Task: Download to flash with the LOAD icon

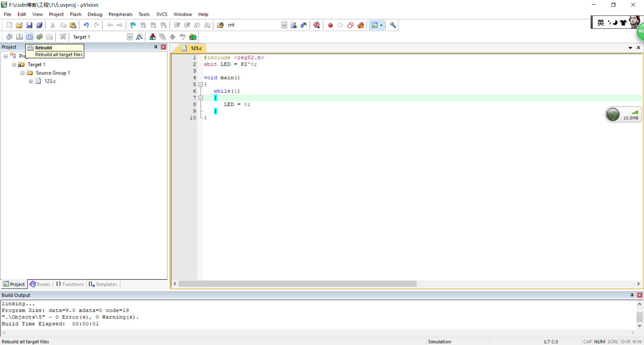Action: 63,37
